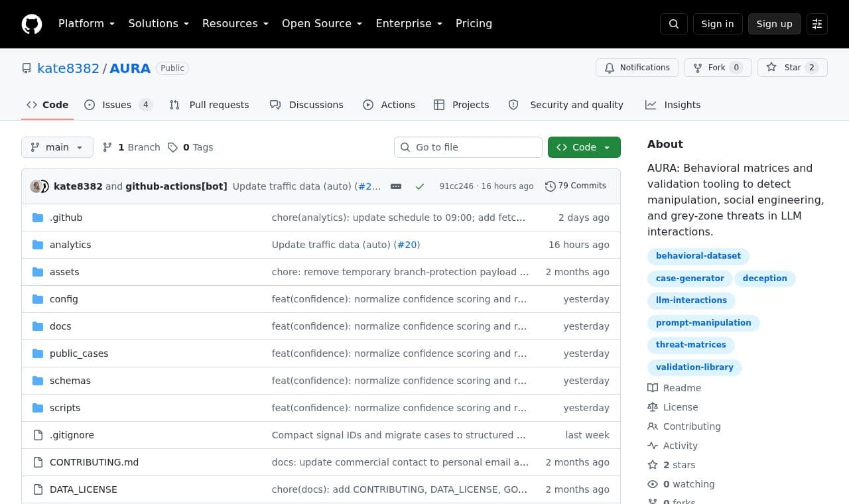Click the GitHub logo icon
This screenshot has height=504, width=849.
point(32,24)
